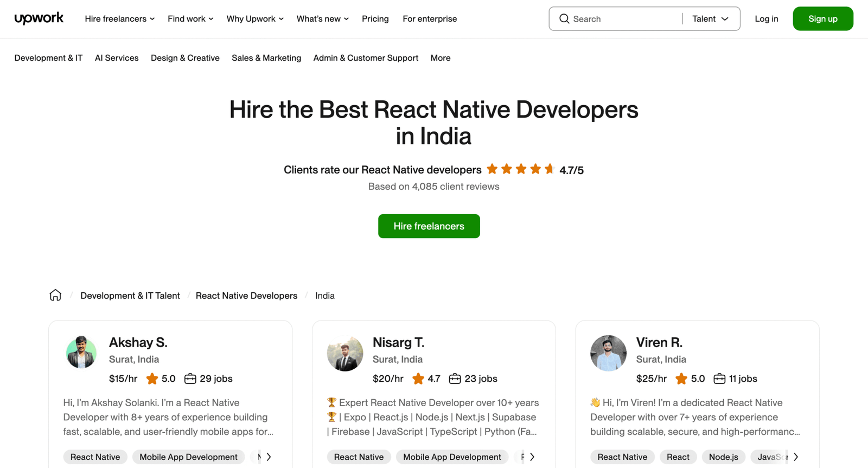This screenshot has width=868, height=468.
Task: Select Design & Creative category
Action: click(x=185, y=58)
